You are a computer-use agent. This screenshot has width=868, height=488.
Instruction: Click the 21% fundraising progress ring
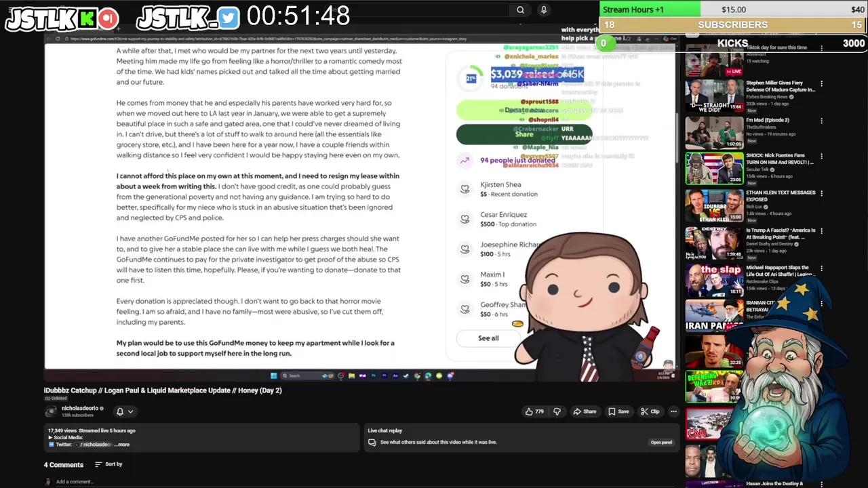471,79
